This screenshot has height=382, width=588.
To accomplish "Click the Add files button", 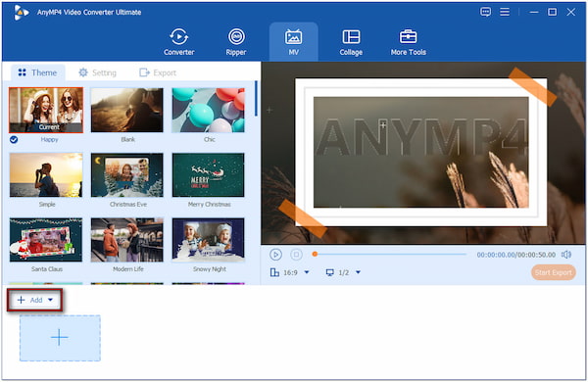I will click(x=35, y=300).
